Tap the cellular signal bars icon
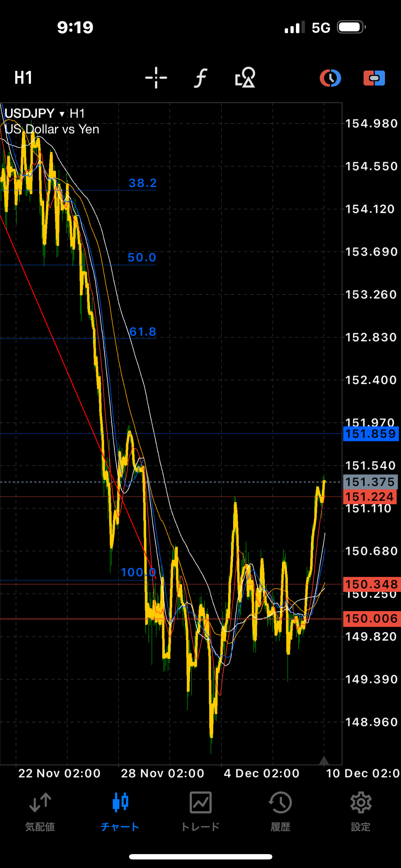 pos(295,27)
